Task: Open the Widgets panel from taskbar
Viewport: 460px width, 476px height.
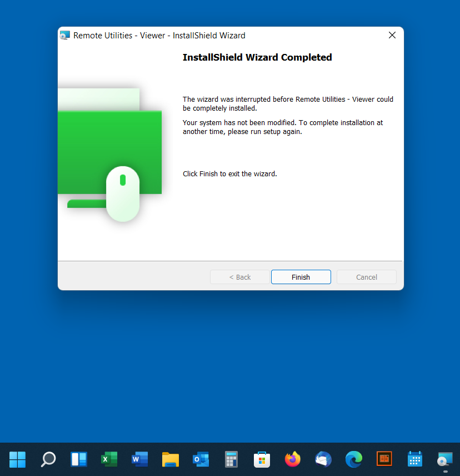Action: click(79, 459)
